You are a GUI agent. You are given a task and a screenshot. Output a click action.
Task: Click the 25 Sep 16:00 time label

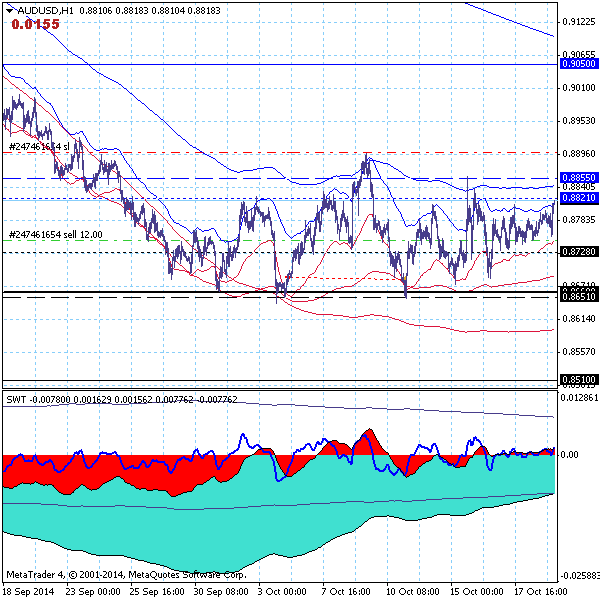point(157,592)
